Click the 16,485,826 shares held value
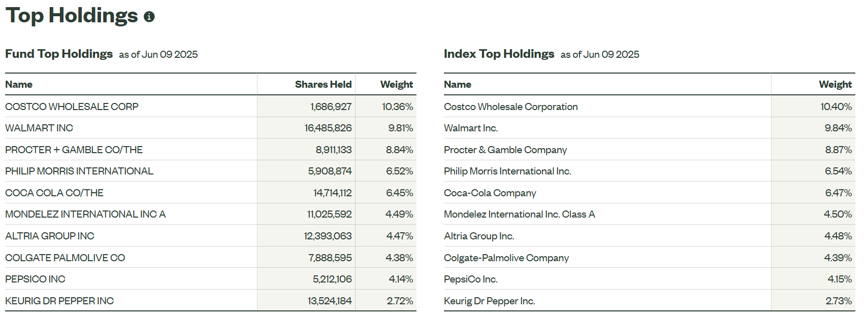The height and width of the screenshot is (317, 868). tap(328, 128)
